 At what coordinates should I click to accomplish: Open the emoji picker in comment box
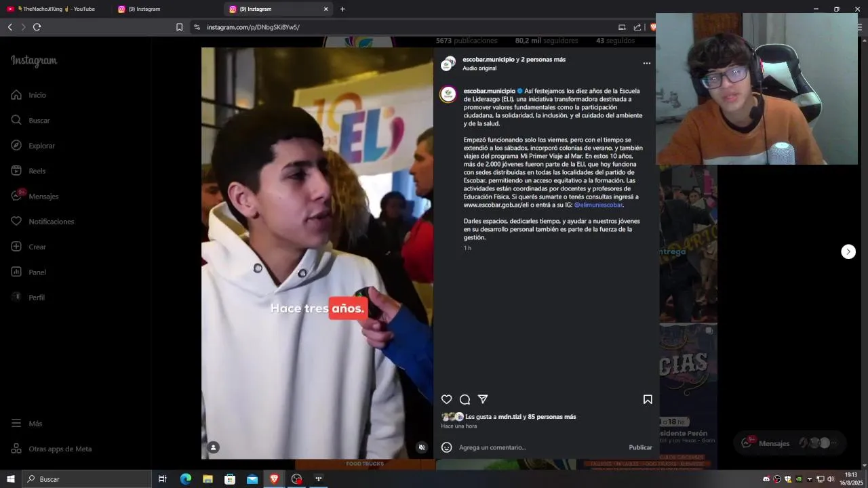(x=446, y=447)
